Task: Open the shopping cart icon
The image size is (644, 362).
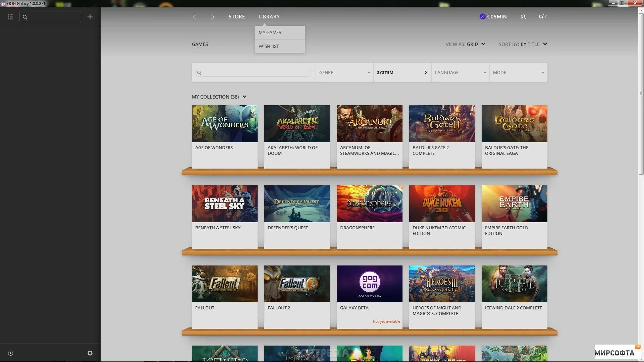Action: (541, 17)
